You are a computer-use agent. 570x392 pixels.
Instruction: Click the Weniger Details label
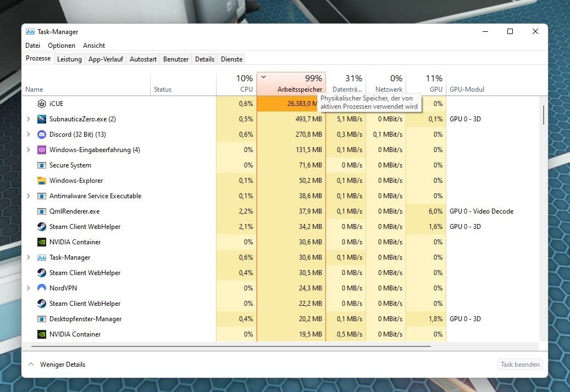[63, 365]
